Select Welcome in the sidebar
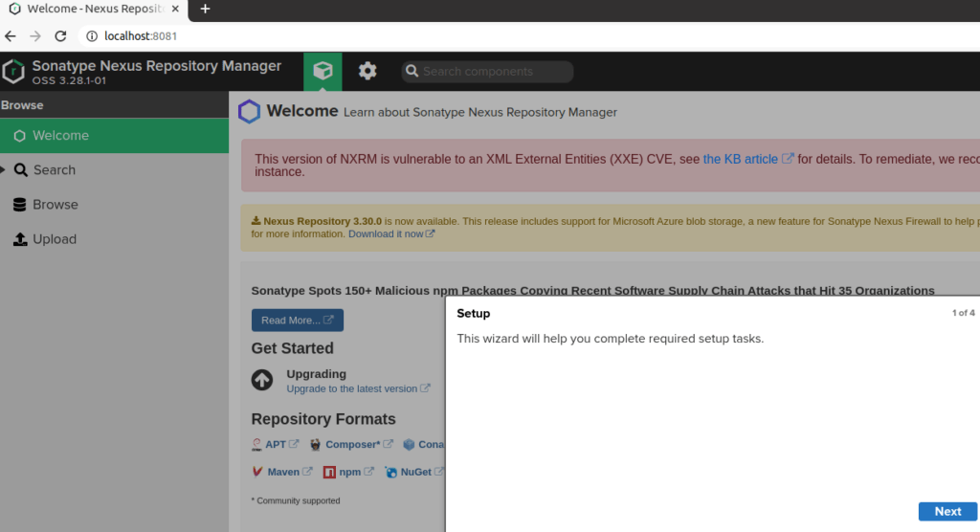Viewport: 980px width, 532px height. [x=115, y=136]
